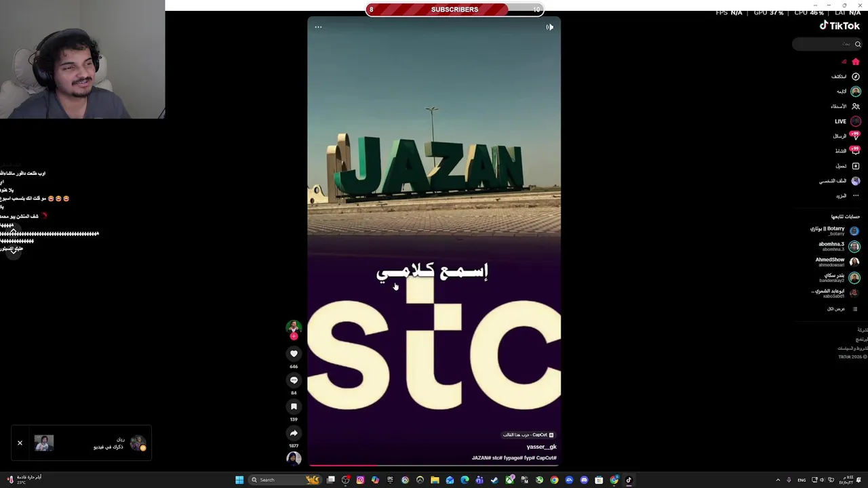Open the AhmedShow followed account
Image resolution: width=868 pixels, height=488 pixels.
click(x=837, y=262)
